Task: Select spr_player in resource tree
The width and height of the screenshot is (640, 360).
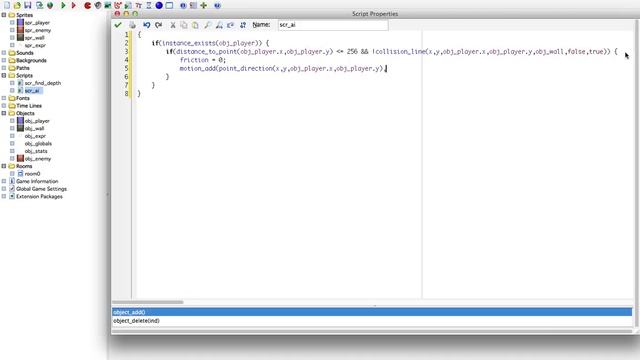Action: pyautogui.click(x=37, y=22)
